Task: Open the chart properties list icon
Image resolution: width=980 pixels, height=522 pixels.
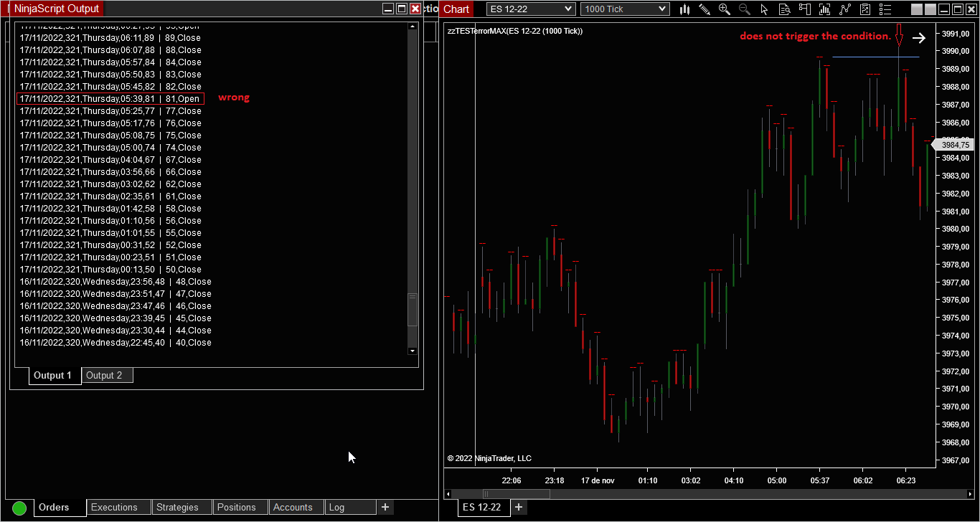Action: (885, 9)
